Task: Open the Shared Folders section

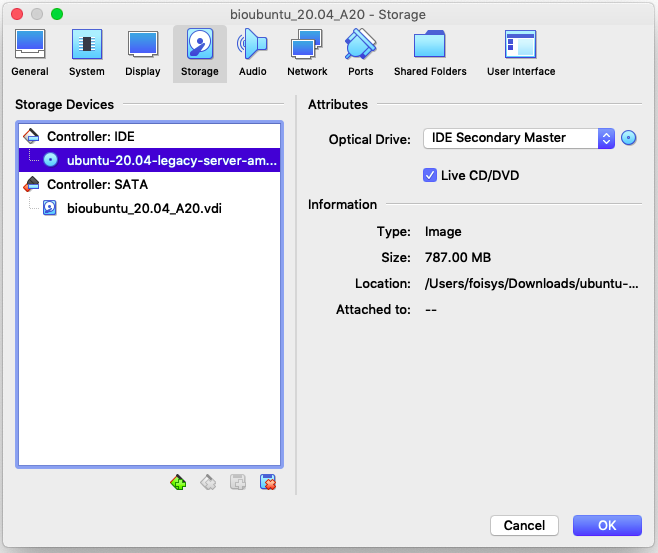Action: point(430,53)
